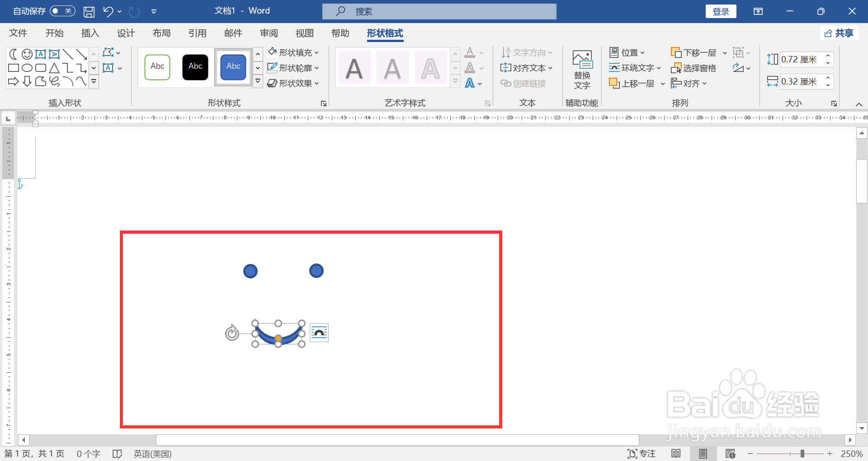Click the 共享 share button
The image size is (868, 461).
point(839,33)
